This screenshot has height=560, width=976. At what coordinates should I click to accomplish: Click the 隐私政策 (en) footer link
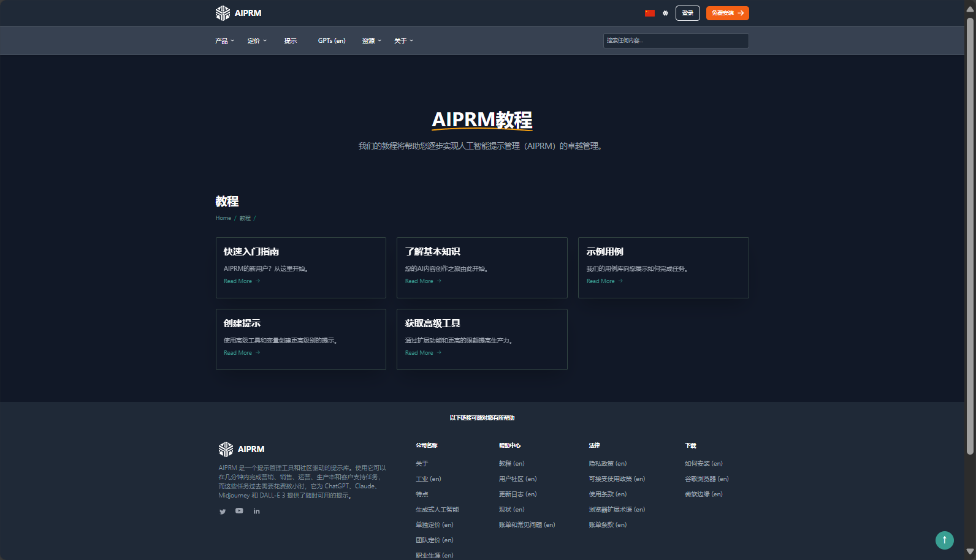(x=608, y=464)
